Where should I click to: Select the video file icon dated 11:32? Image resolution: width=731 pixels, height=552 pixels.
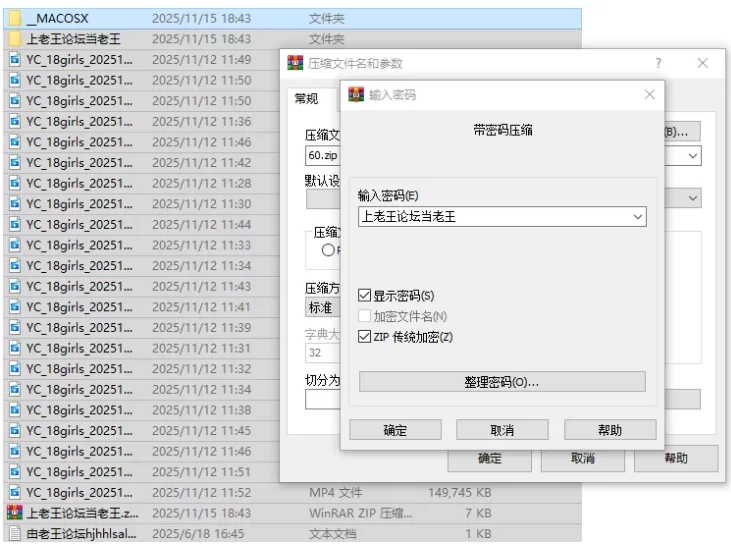point(15,369)
